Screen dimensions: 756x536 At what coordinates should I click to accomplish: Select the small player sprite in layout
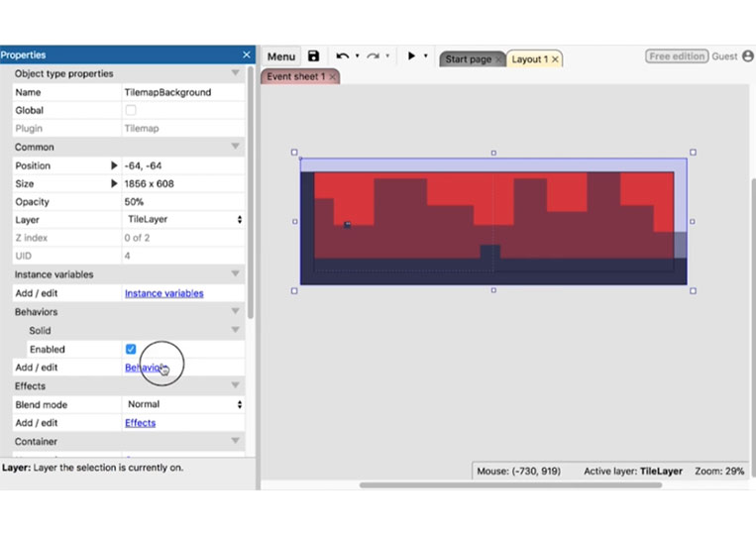(x=347, y=225)
